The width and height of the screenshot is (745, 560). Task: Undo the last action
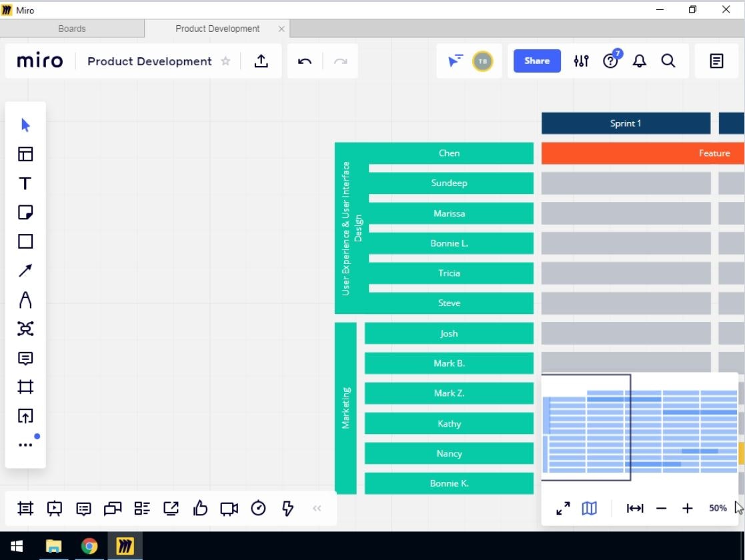pyautogui.click(x=305, y=61)
